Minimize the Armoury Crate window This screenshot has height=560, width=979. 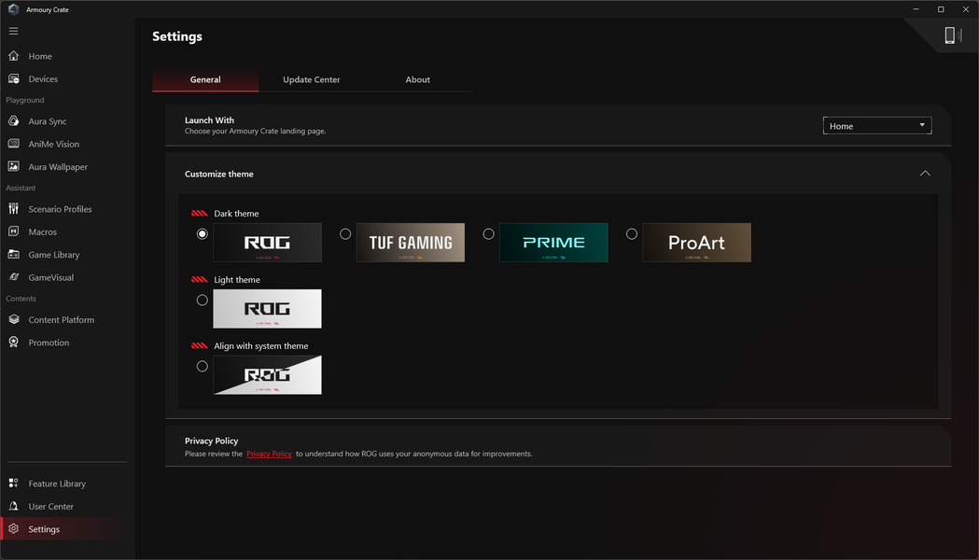click(x=916, y=9)
